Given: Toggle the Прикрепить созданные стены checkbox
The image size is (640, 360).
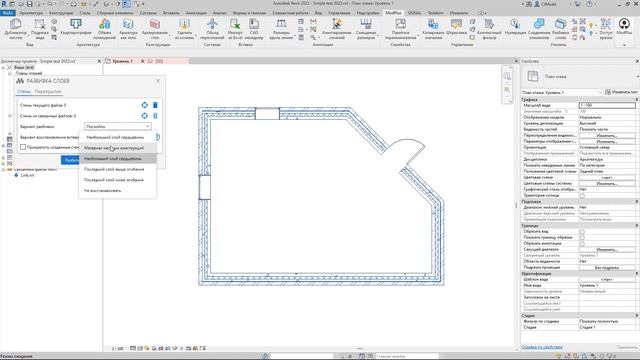Looking at the screenshot, I should tap(23, 147).
